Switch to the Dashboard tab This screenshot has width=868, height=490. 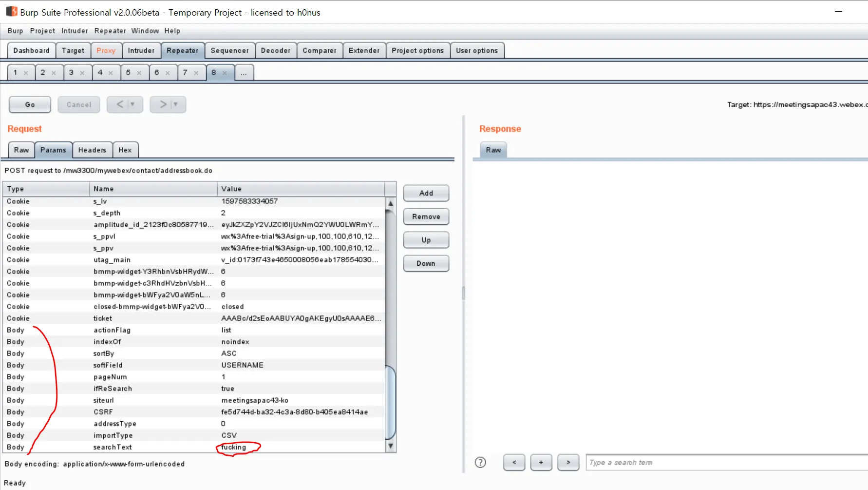click(31, 50)
